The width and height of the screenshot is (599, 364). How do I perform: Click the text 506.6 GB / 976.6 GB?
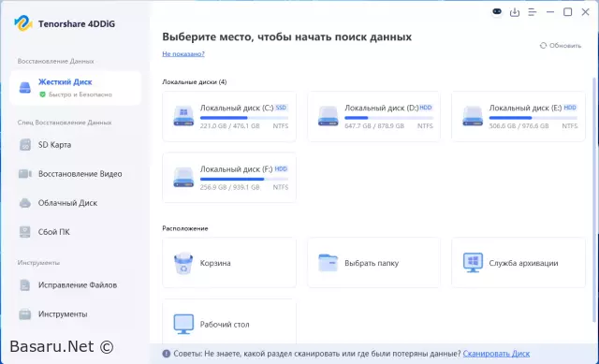(519, 126)
